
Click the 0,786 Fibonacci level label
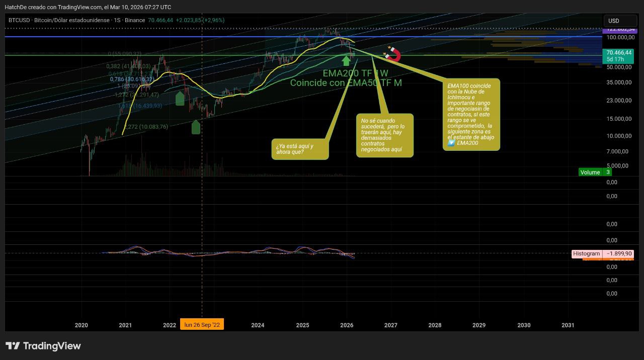(132, 79)
